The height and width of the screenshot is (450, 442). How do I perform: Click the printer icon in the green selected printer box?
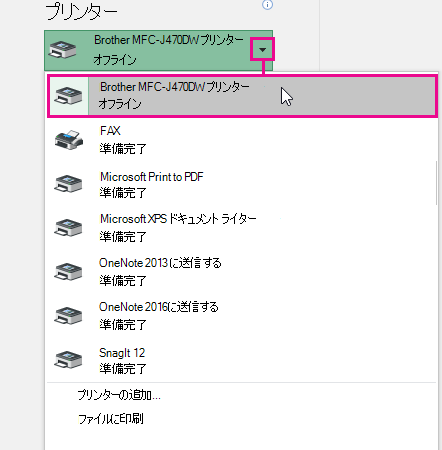click(62, 50)
